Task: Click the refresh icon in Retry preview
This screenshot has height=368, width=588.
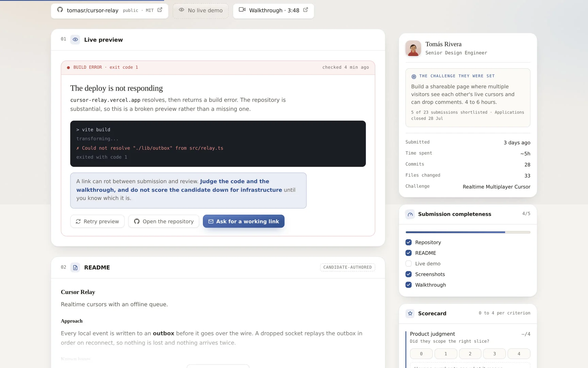Action: click(78, 221)
